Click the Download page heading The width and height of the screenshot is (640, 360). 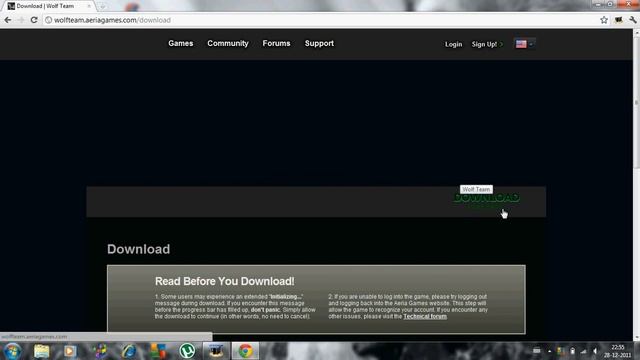click(138, 249)
